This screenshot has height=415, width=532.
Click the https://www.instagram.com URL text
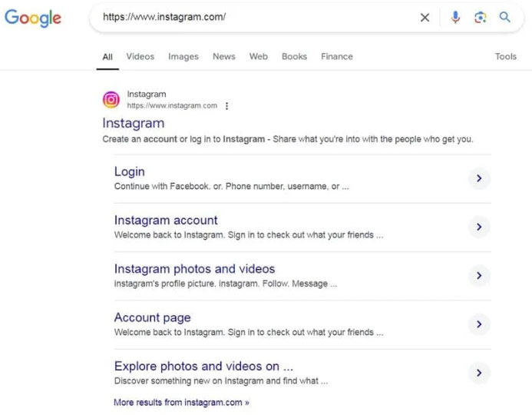172,105
